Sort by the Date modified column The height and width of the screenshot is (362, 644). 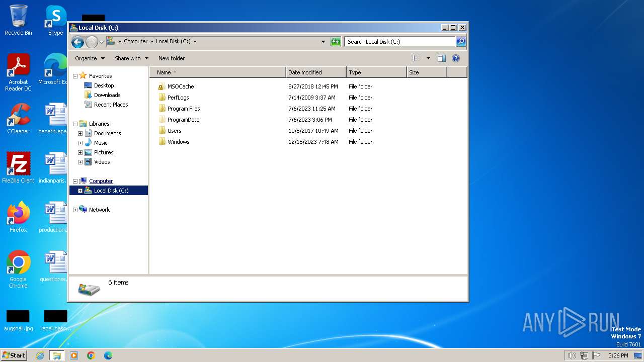[x=316, y=72]
